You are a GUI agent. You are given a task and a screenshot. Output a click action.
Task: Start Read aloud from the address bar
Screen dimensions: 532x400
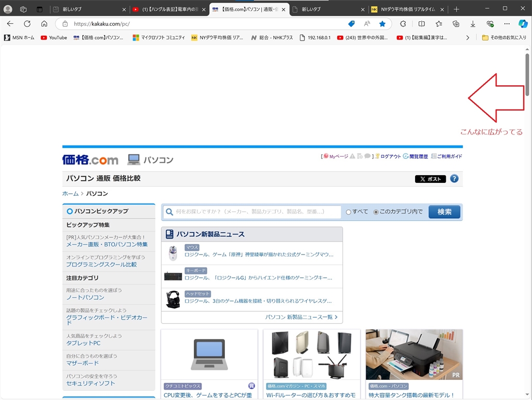tap(367, 24)
